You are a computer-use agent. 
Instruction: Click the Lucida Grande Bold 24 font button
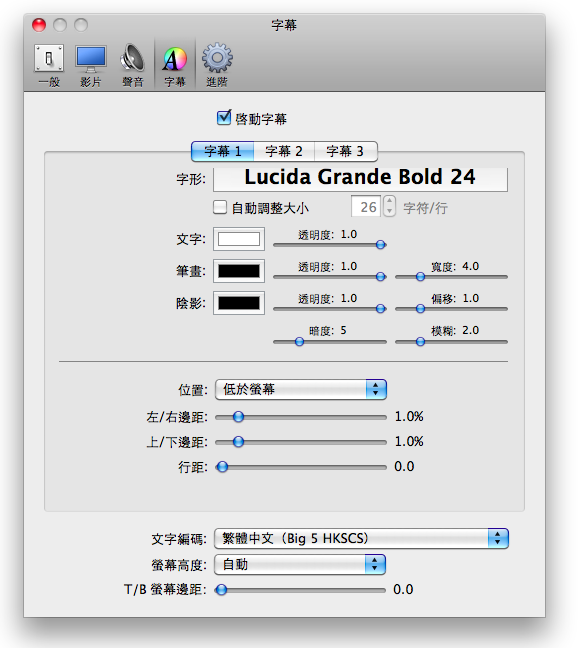click(x=360, y=179)
